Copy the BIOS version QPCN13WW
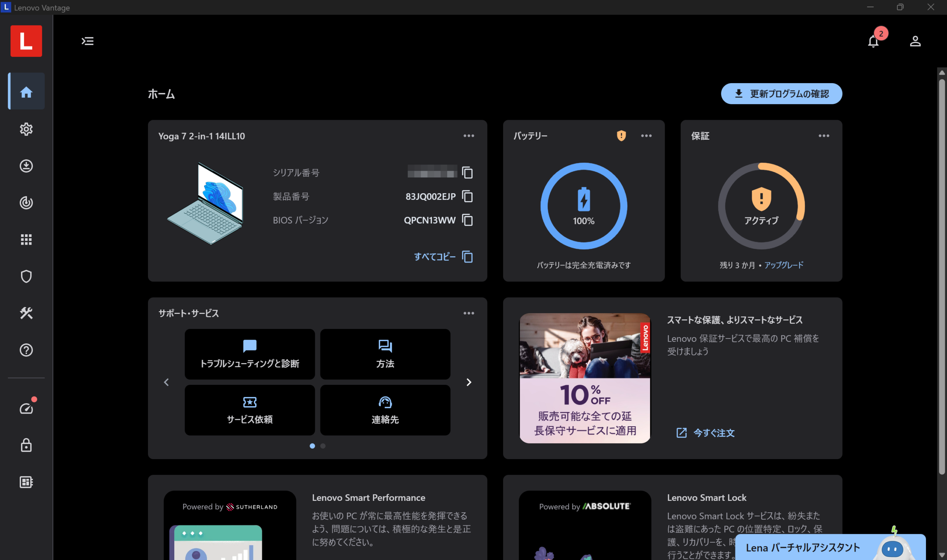Image resolution: width=947 pixels, height=560 pixels. 468,220
